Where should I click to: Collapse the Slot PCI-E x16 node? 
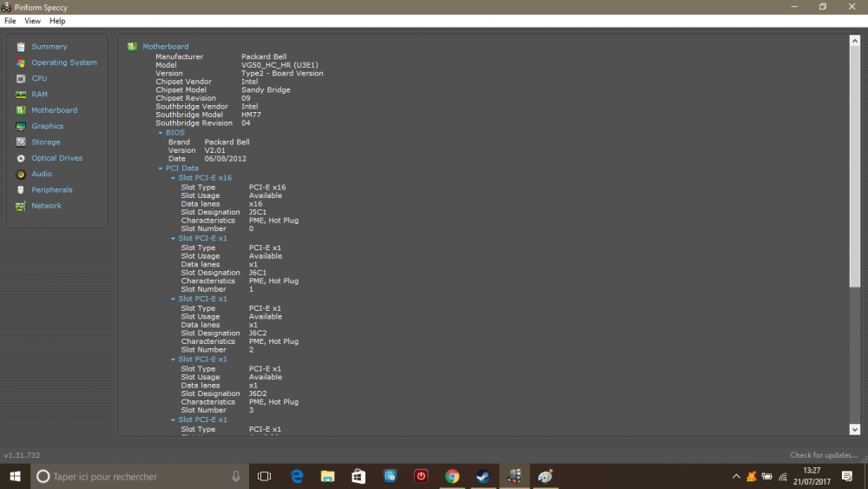click(x=174, y=178)
